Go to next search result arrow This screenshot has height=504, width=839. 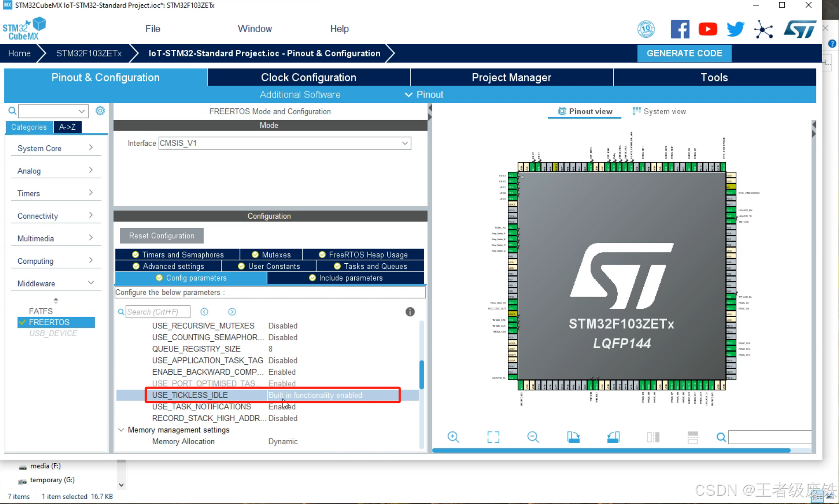pos(232,312)
